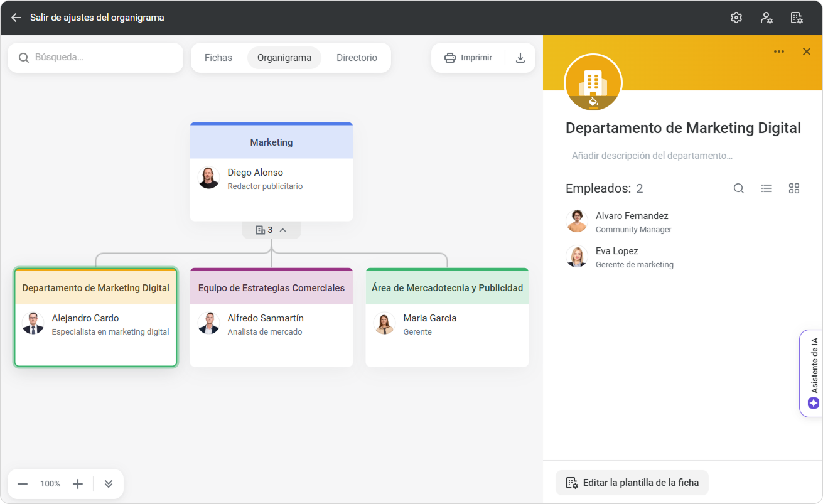Image resolution: width=823 pixels, height=504 pixels.
Task: Switch employees to list view
Action: pos(767,188)
